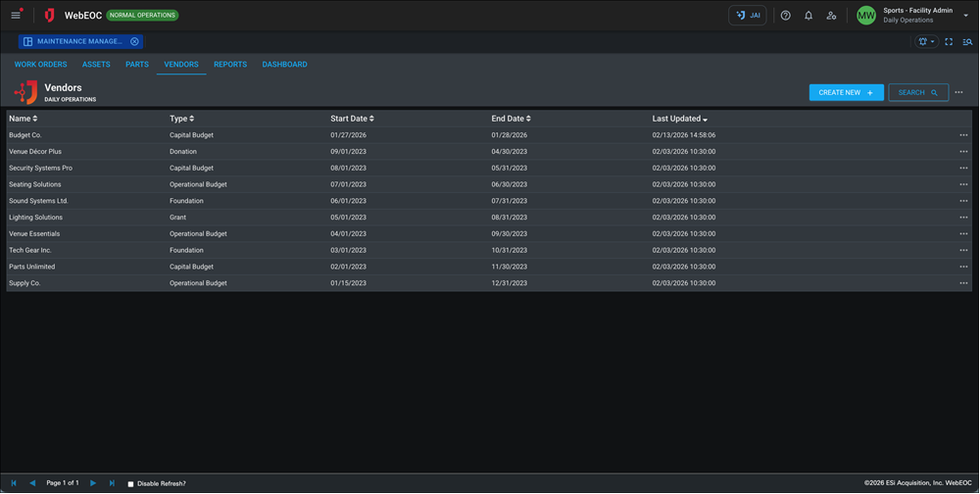Toggle the Disable Refresh checkbox
Screen dimensions: 980x494
(x=130, y=484)
